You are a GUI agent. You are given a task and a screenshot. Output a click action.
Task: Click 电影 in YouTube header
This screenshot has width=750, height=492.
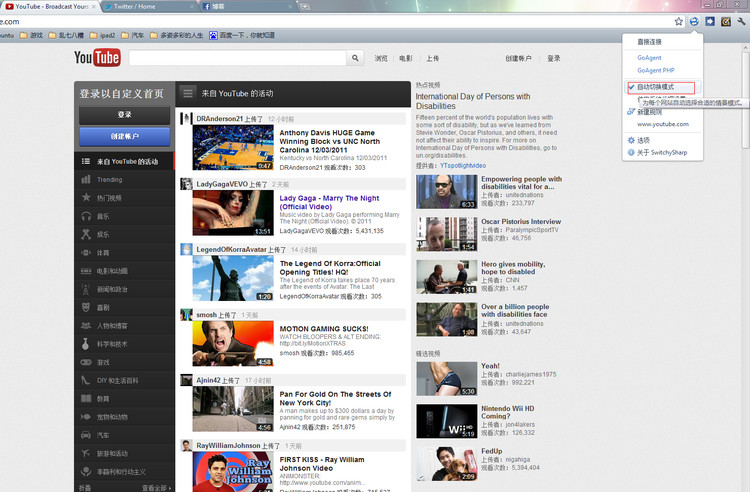406,58
